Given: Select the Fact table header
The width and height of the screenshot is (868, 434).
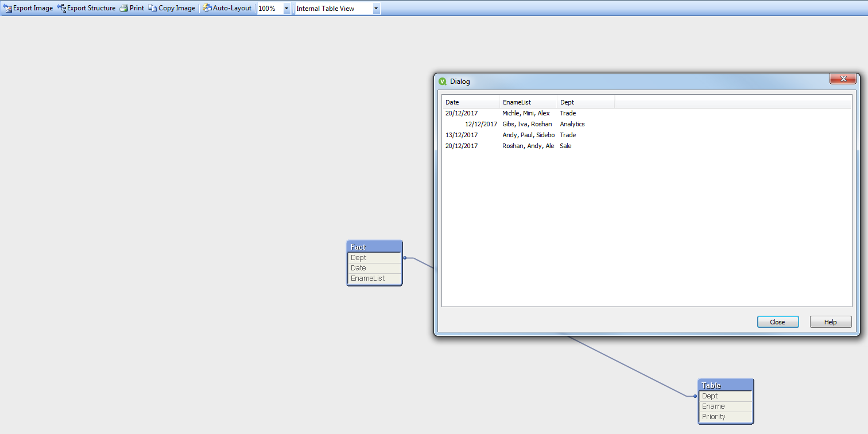Looking at the screenshot, I should [x=374, y=247].
